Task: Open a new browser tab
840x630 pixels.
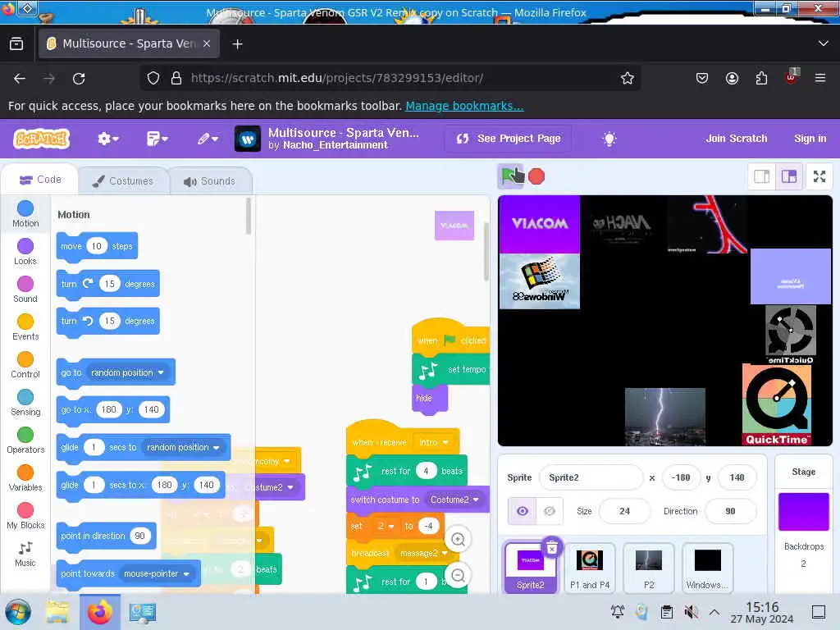Action: (x=237, y=44)
